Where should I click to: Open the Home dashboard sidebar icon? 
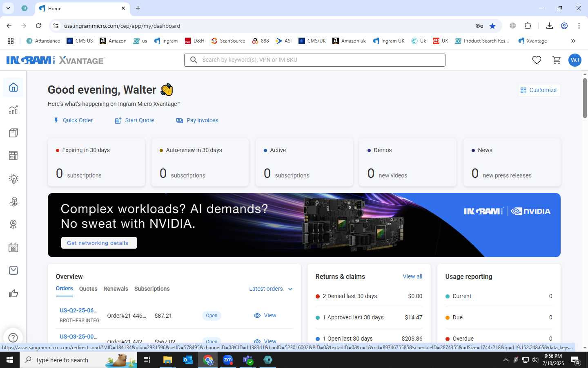pos(13,87)
